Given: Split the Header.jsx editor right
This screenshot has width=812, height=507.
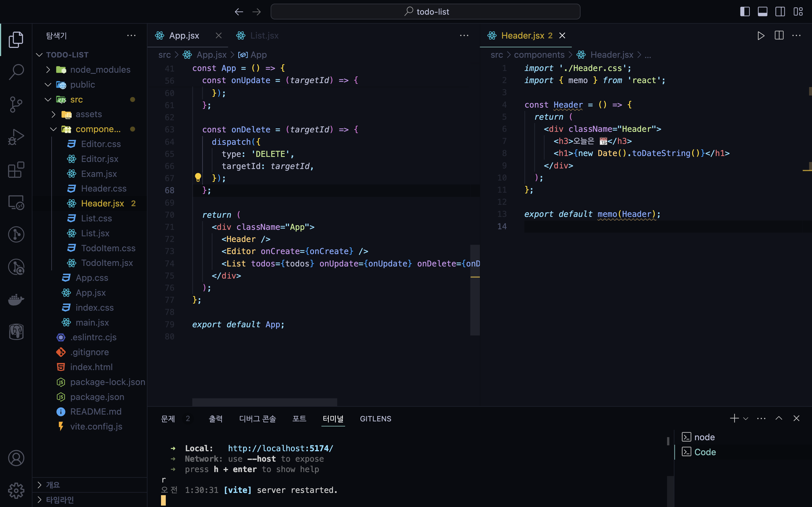Looking at the screenshot, I should 779,35.
